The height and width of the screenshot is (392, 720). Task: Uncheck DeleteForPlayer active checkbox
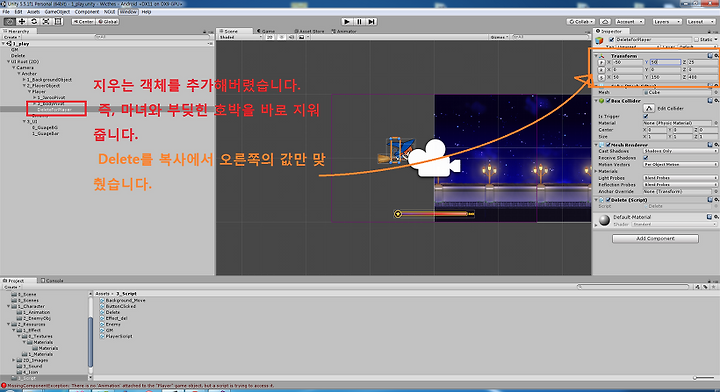(x=611, y=40)
